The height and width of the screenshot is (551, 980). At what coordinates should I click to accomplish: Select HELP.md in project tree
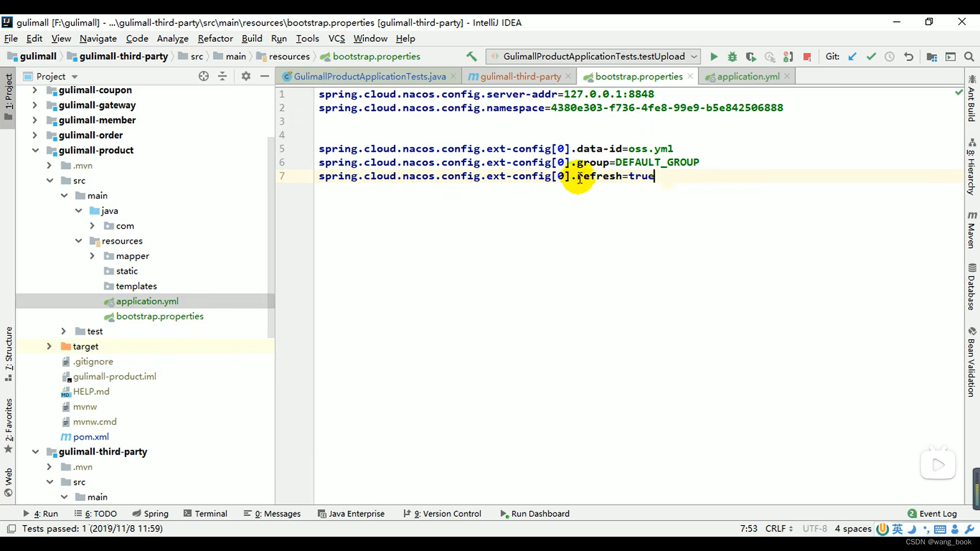[91, 392]
